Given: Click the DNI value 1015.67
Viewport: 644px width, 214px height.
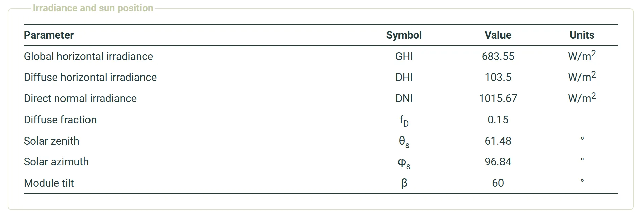Looking at the screenshot, I should pyautogui.click(x=498, y=98).
